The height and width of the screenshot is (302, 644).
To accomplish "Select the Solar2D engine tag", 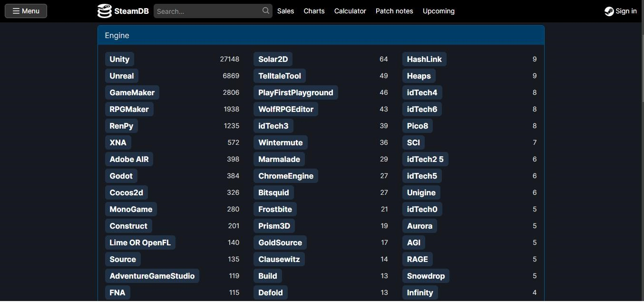I will [273, 59].
